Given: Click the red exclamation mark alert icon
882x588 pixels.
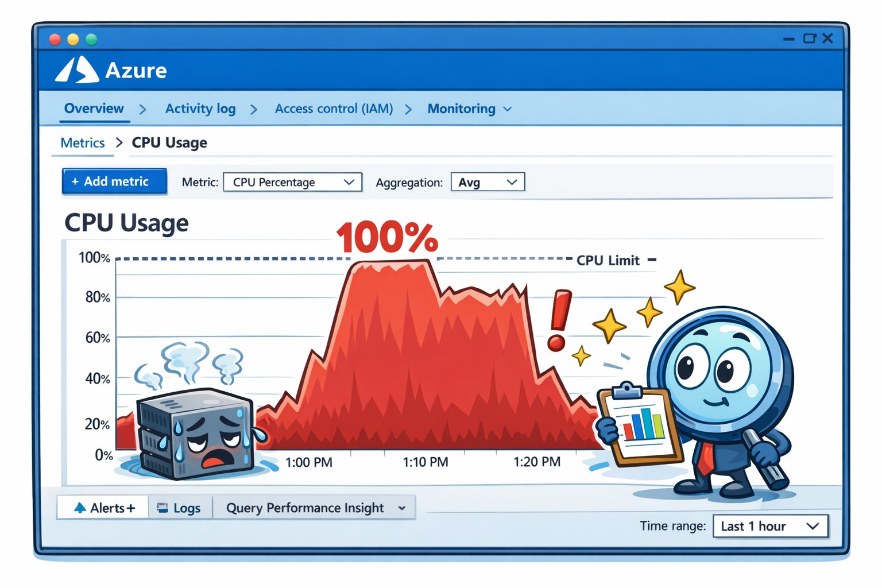Looking at the screenshot, I should tap(559, 320).
